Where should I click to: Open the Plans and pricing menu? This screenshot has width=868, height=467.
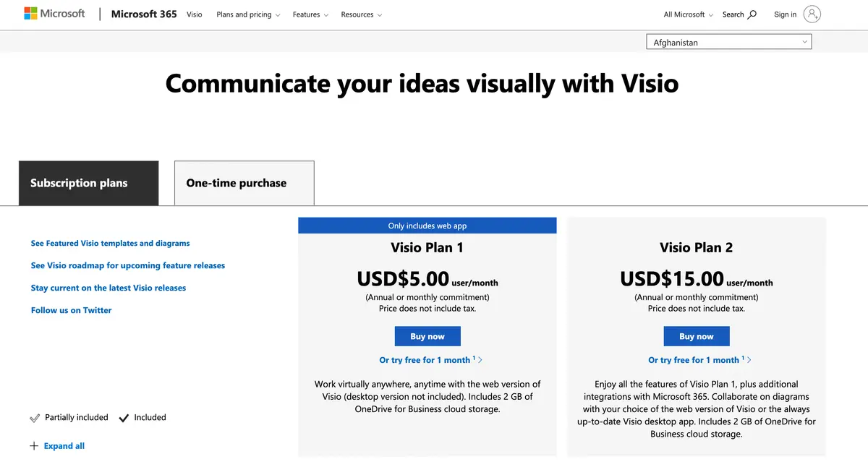pos(248,14)
